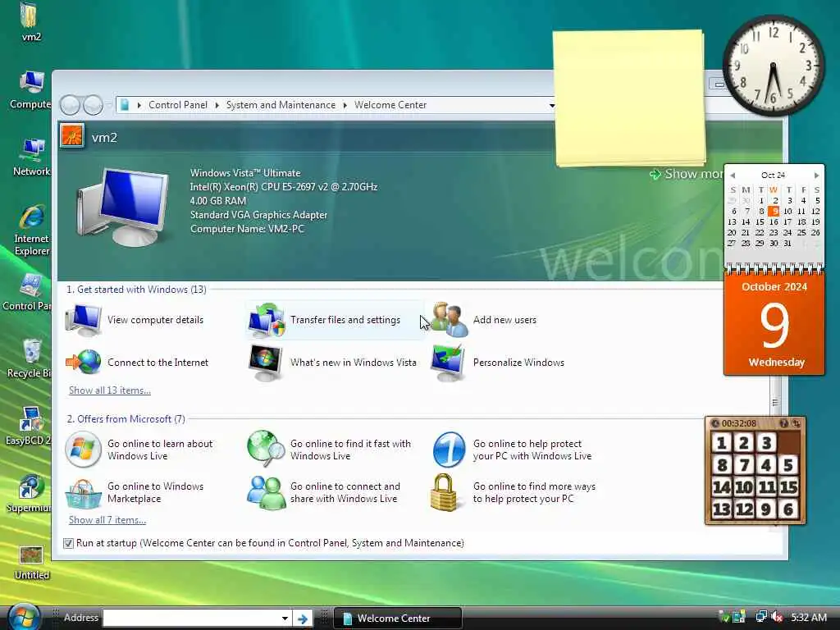Click the yellow sticky note gadget
Image resolution: width=840 pixels, height=630 pixels.
click(629, 98)
